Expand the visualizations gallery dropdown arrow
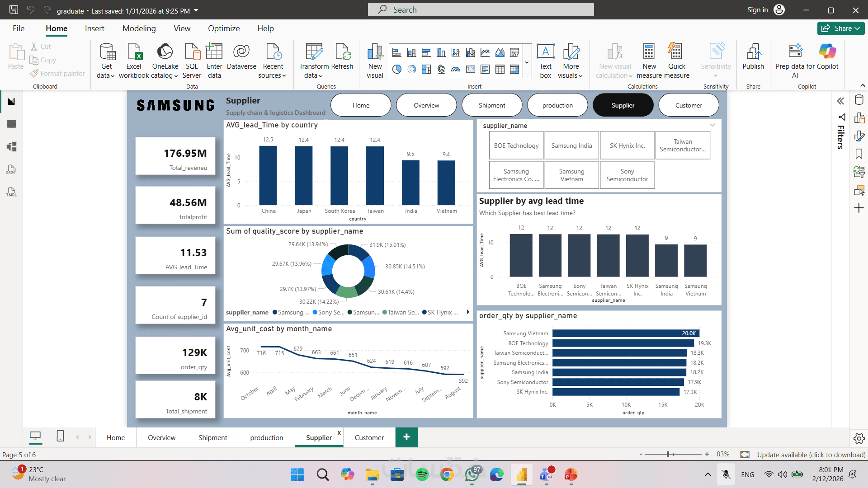Screen dimensions: 868x488 [x=527, y=62]
